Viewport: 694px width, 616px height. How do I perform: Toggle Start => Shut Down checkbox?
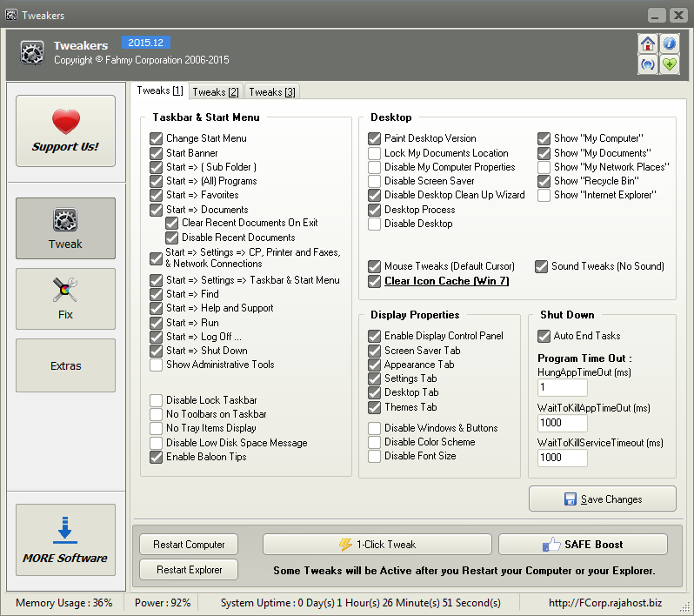pos(156,351)
